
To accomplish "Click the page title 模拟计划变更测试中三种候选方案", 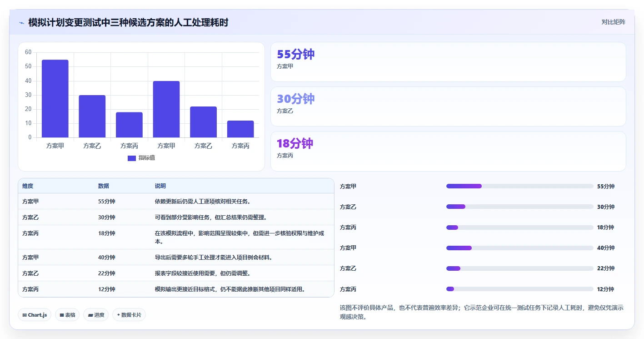I will [x=128, y=22].
